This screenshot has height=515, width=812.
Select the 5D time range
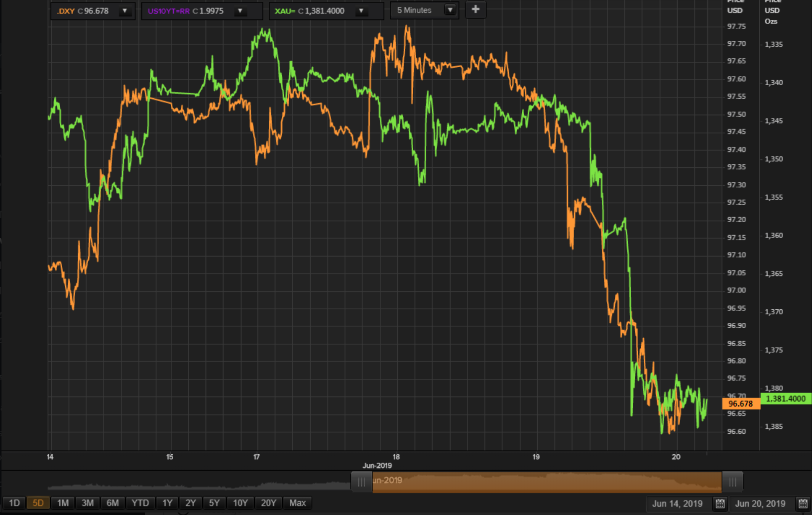coord(38,503)
